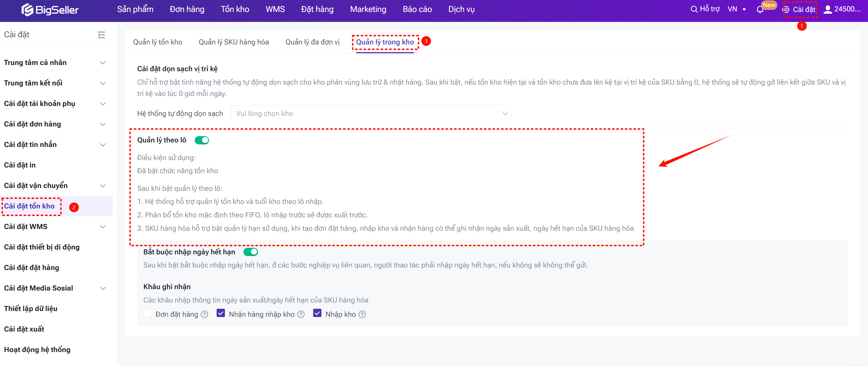Go to Cài đặt in sidebar link
The height and width of the screenshot is (366, 868).
pos(20,165)
